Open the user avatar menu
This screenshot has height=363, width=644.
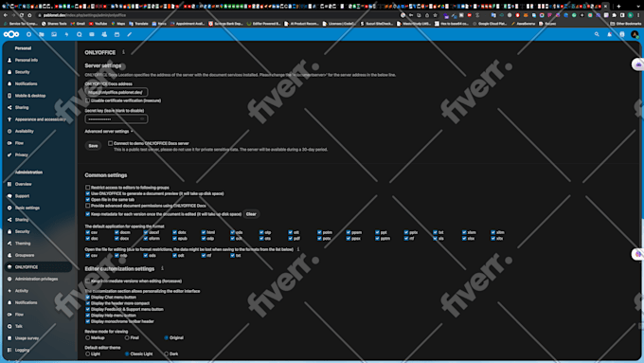pyautogui.click(x=635, y=34)
